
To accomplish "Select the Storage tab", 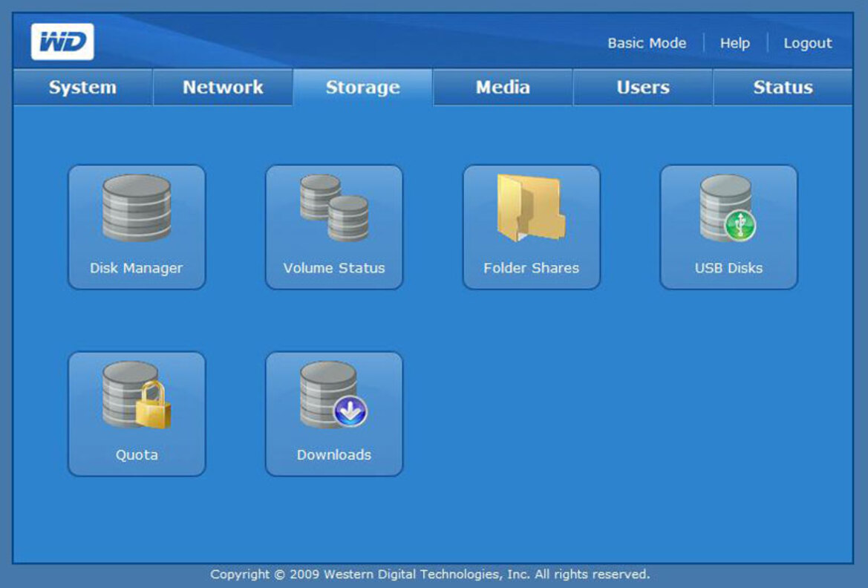I will 361,87.
